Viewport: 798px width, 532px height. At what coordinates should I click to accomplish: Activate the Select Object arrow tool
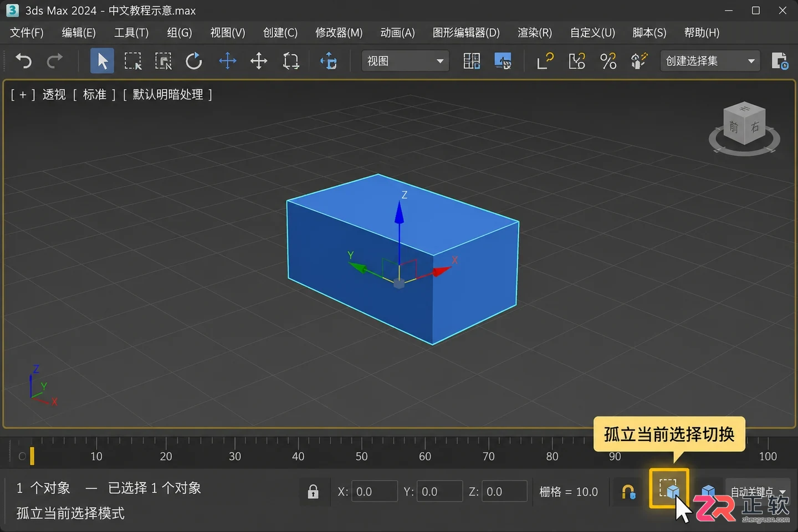[x=102, y=61]
